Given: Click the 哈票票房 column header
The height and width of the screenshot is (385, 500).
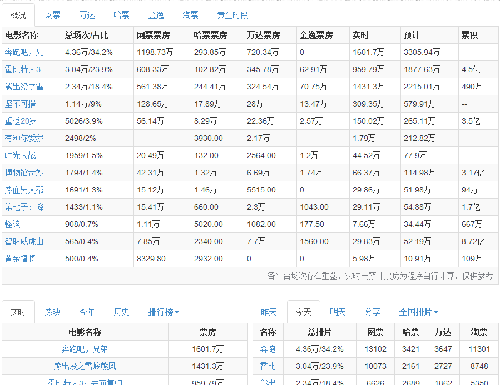Looking at the screenshot, I should point(211,35).
